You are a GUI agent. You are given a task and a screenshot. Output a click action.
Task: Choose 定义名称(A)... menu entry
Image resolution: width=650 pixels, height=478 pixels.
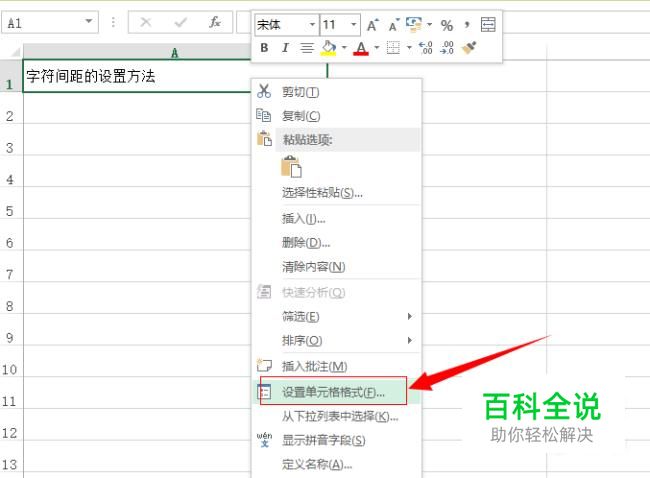point(337,464)
